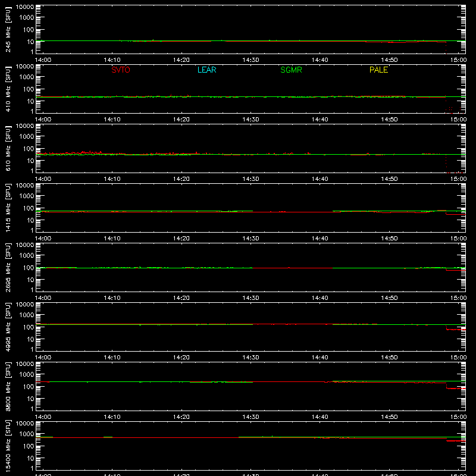Click 14:40 under the 1415 MHz panel

click(x=320, y=239)
